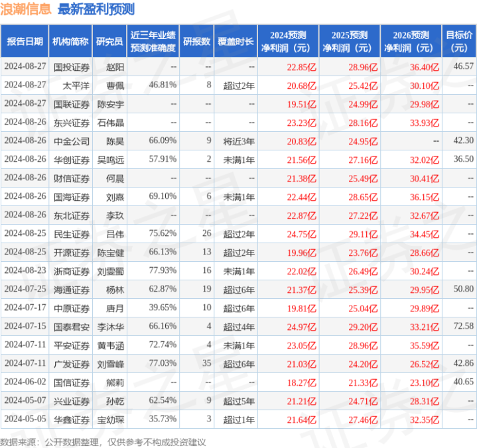Viewport: 477px width, 448px height.
Task: Click the 46.57 target price
Action: [463, 66]
